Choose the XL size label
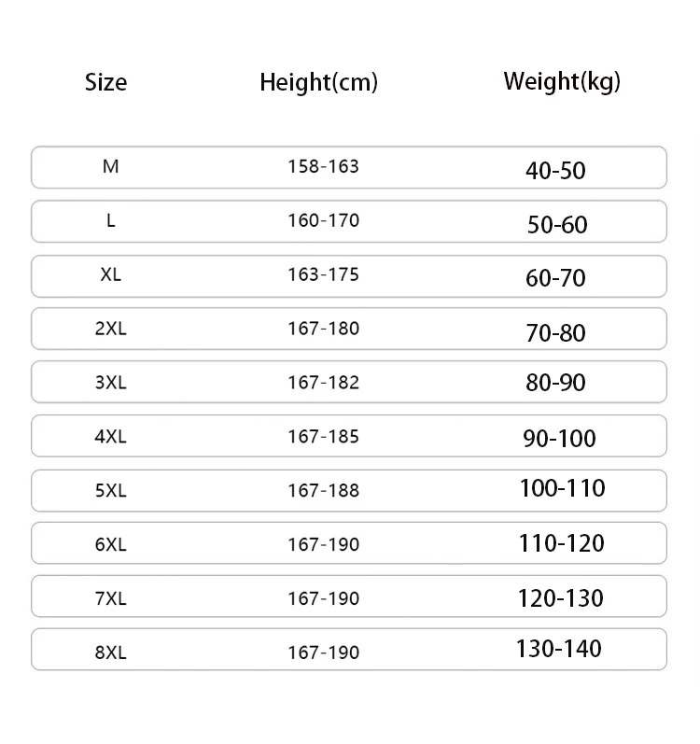 click(x=110, y=274)
